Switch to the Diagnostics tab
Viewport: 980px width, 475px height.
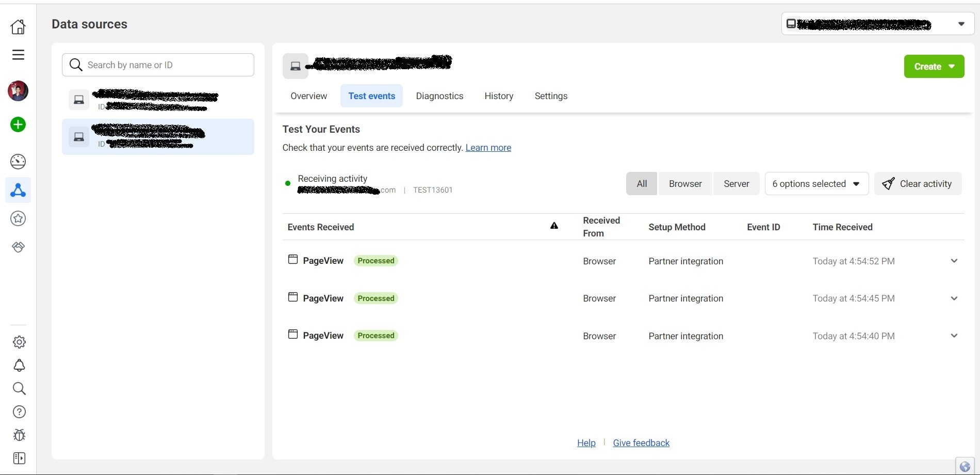point(439,96)
